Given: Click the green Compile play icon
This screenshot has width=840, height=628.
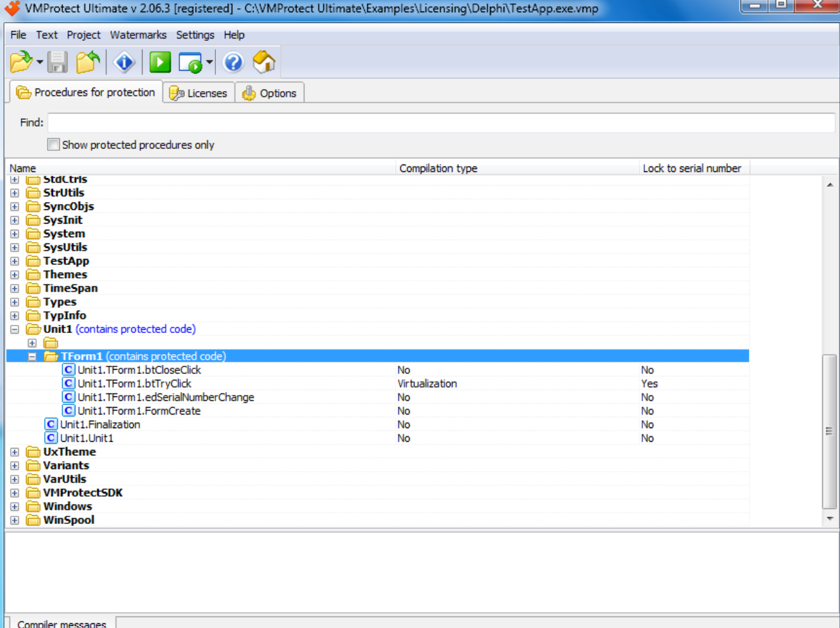Looking at the screenshot, I should tap(160, 63).
